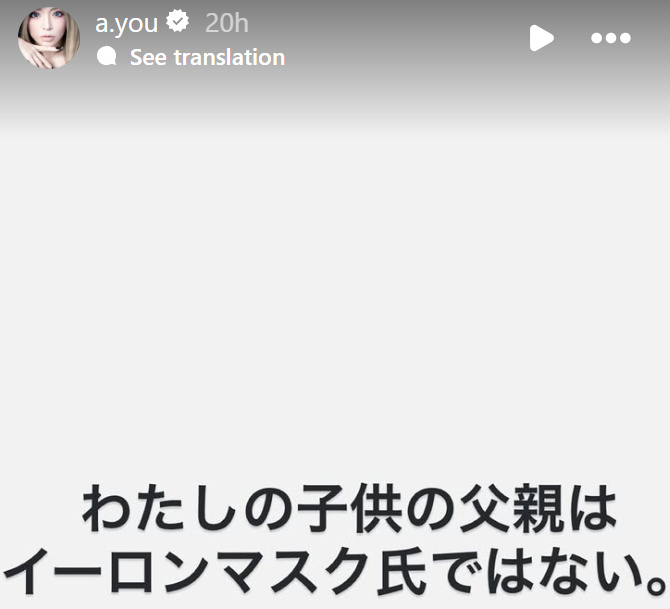The height and width of the screenshot is (609, 670).
Task: Click the 20h timestamp
Action: (x=226, y=23)
